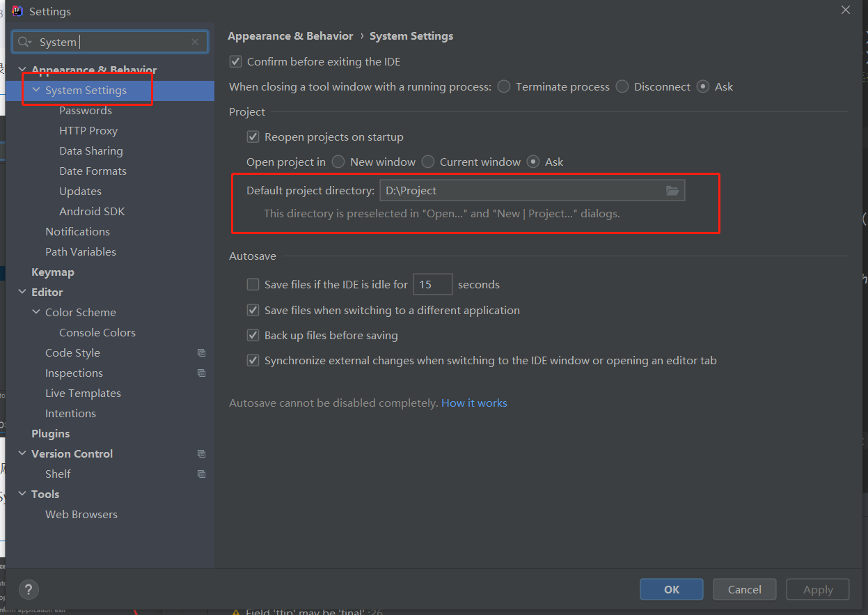Screen dimensions: 868x615
Task: Choose New window for Open project in
Action: [x=338, y=162]
